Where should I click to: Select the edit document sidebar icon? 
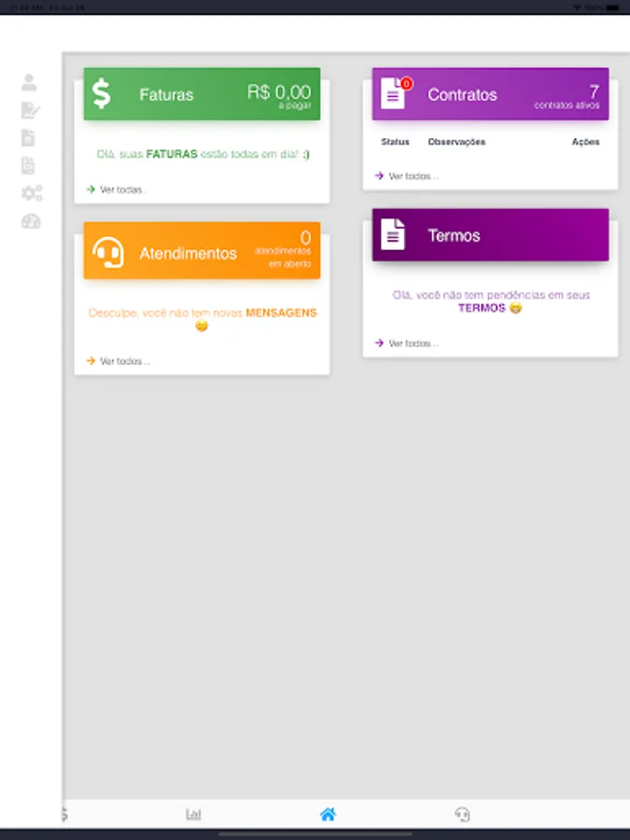click(31, 110)
